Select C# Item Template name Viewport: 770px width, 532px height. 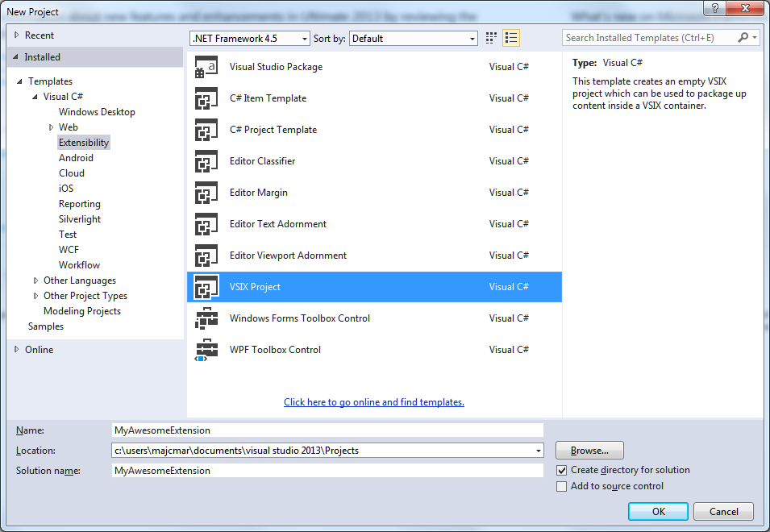coord(268,98)
